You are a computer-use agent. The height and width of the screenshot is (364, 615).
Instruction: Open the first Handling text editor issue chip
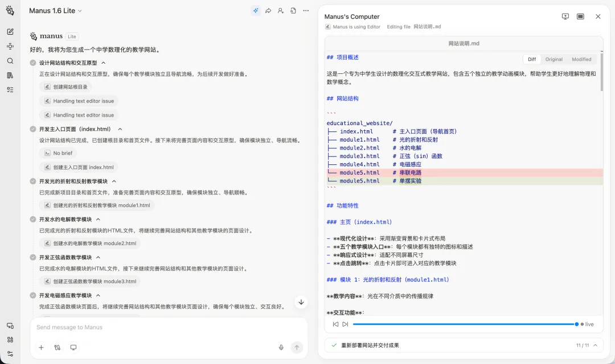[x=79, y=101]
